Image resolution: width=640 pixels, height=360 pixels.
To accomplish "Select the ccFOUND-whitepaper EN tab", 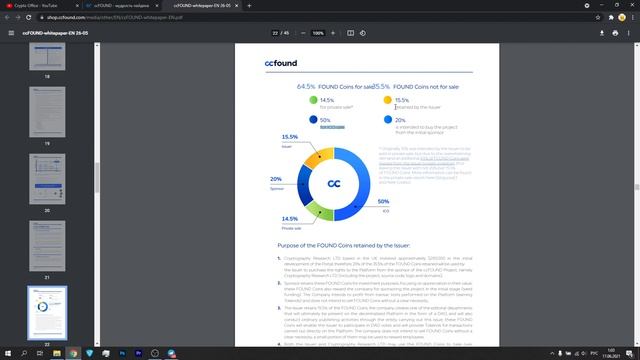I will (x=202, y=6).
